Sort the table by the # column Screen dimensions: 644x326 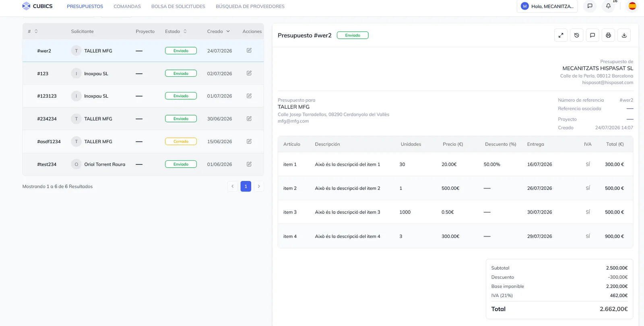point(33,31)
